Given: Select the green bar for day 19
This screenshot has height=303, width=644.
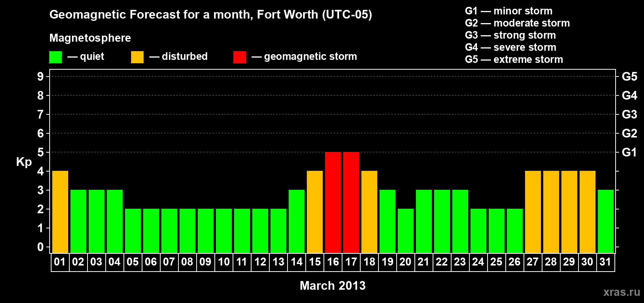Looking at the screenshot, I should [388, 222].
